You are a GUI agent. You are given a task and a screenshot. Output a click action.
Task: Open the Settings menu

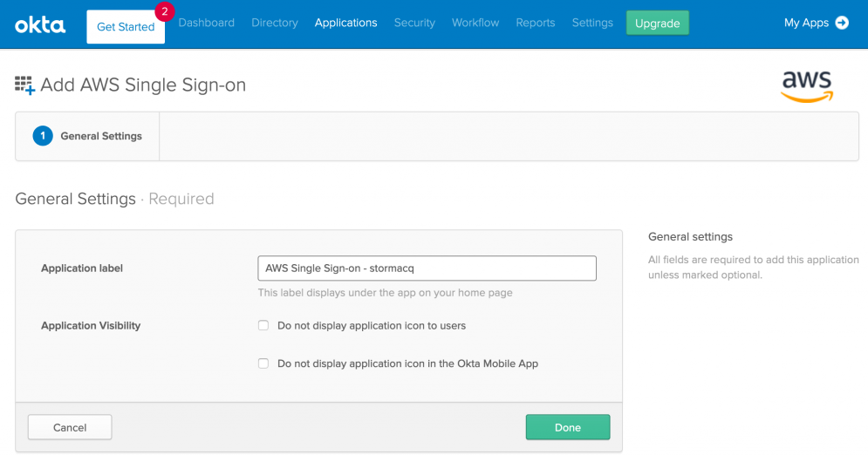click(592, 23)
